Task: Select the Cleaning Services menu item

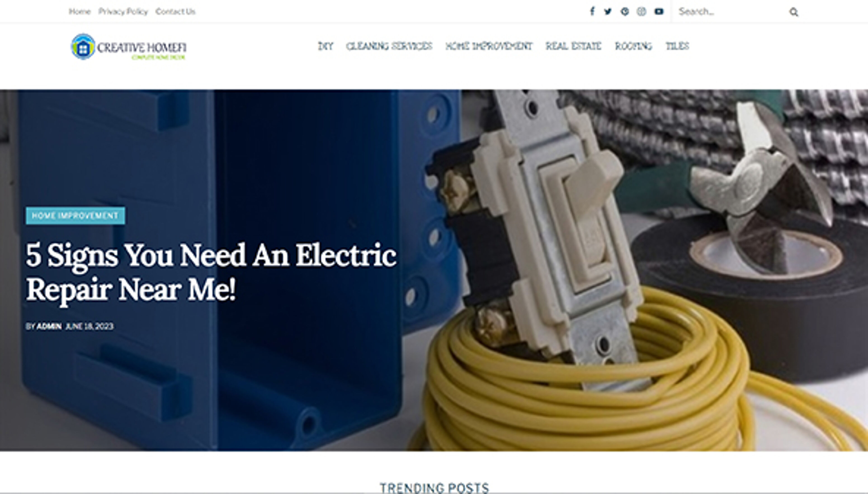Action: [x=389, y=46]
